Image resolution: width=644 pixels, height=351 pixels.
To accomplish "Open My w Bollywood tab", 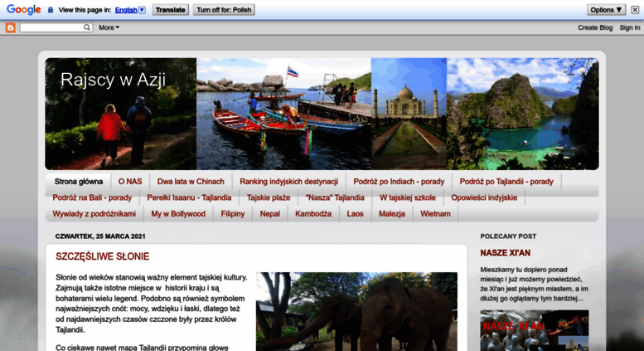I will (x=178, y=214).
